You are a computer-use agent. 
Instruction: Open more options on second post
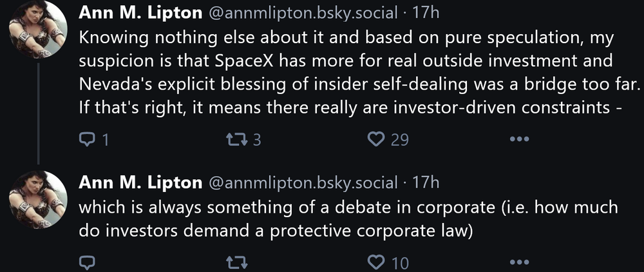(518, 262)
